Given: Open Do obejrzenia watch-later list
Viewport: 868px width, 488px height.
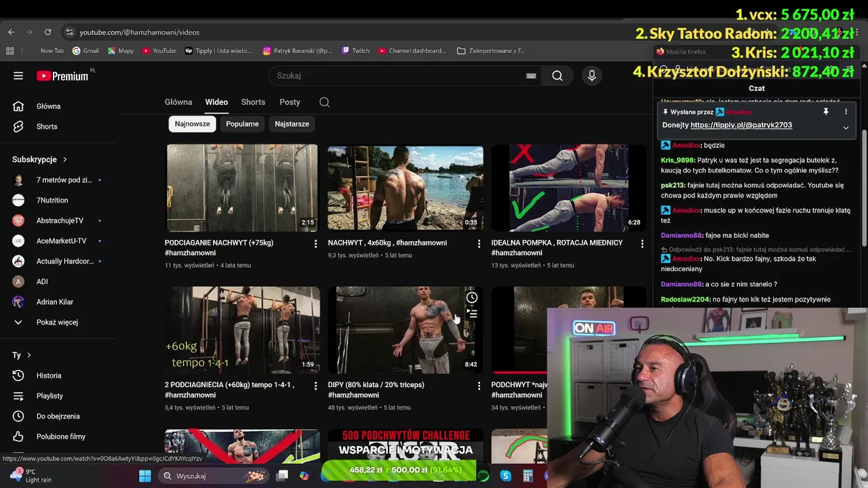Looking at the screenshot, I should (x=58, y=415).
